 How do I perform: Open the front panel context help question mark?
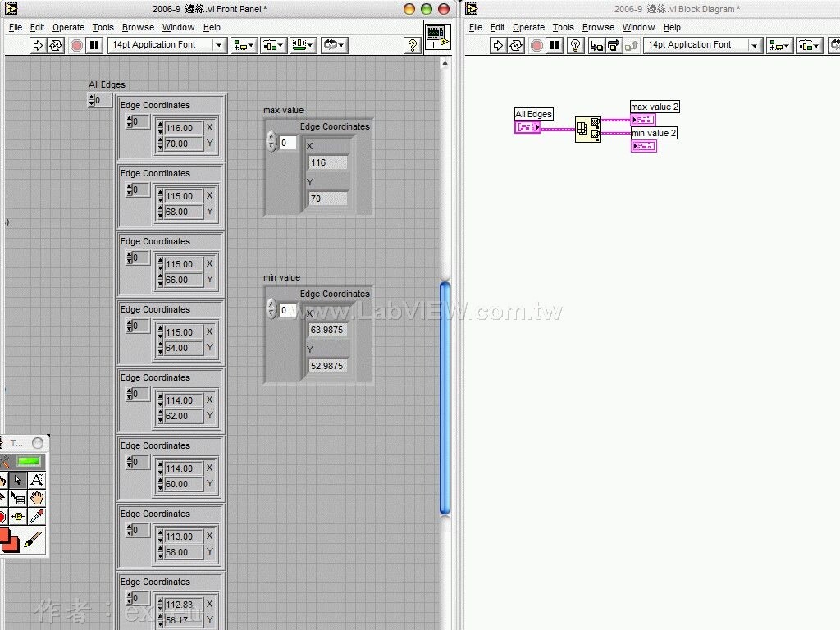412,45
